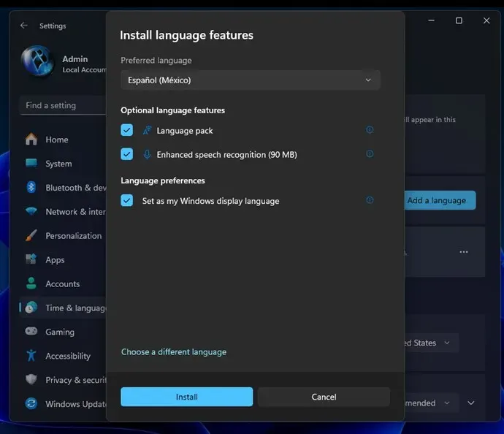
Task: Open Gaming settings
Action: coord(60,332)
